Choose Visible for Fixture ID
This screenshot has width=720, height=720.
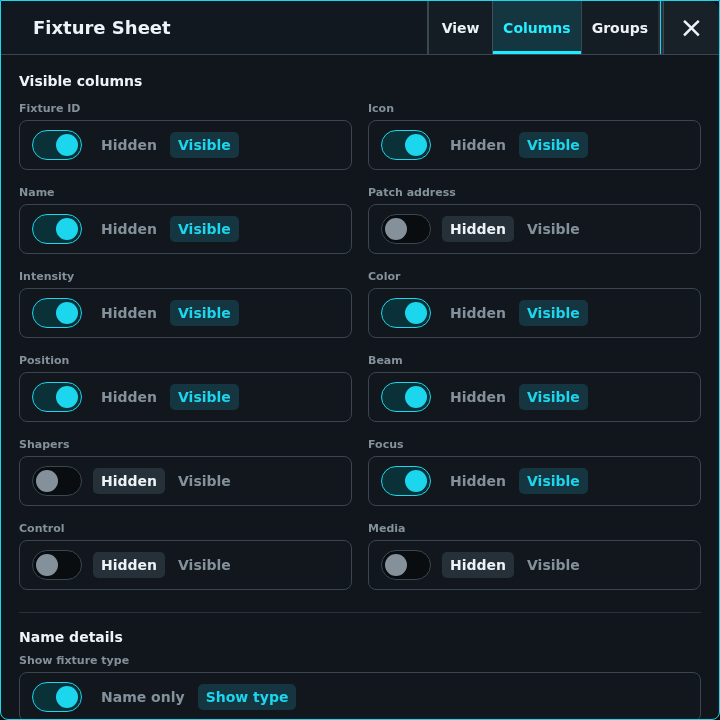tap(204, 145)
